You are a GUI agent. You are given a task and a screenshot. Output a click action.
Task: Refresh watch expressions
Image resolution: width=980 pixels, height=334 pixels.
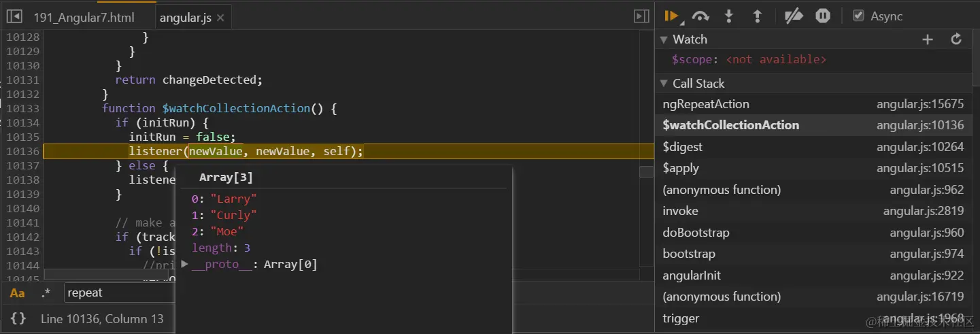coord(956,39)
